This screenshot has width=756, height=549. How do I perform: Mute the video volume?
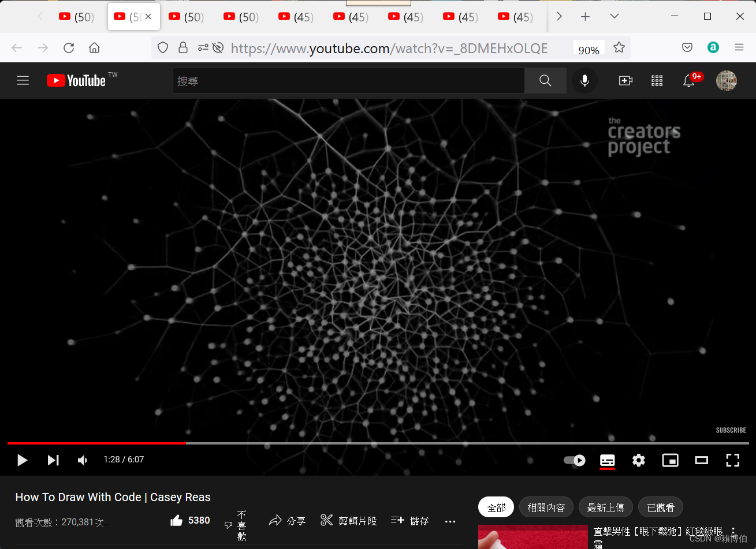[x=83, y=460]
